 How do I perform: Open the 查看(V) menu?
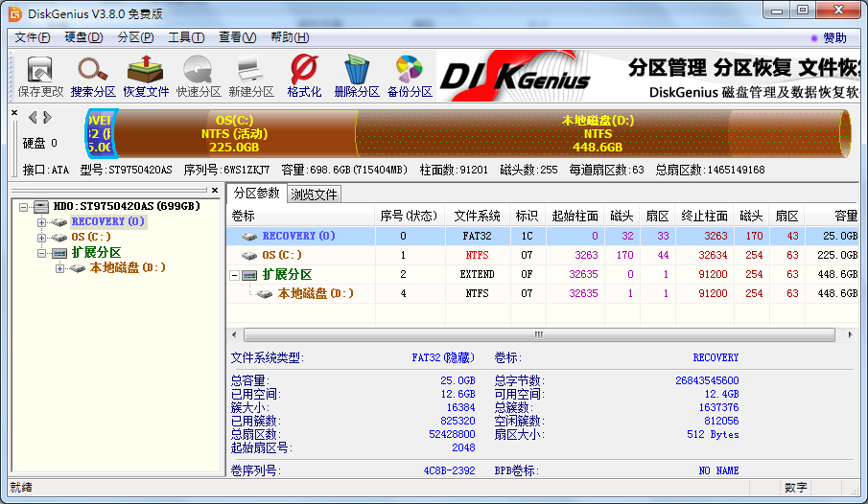click(x=238, y=37)
